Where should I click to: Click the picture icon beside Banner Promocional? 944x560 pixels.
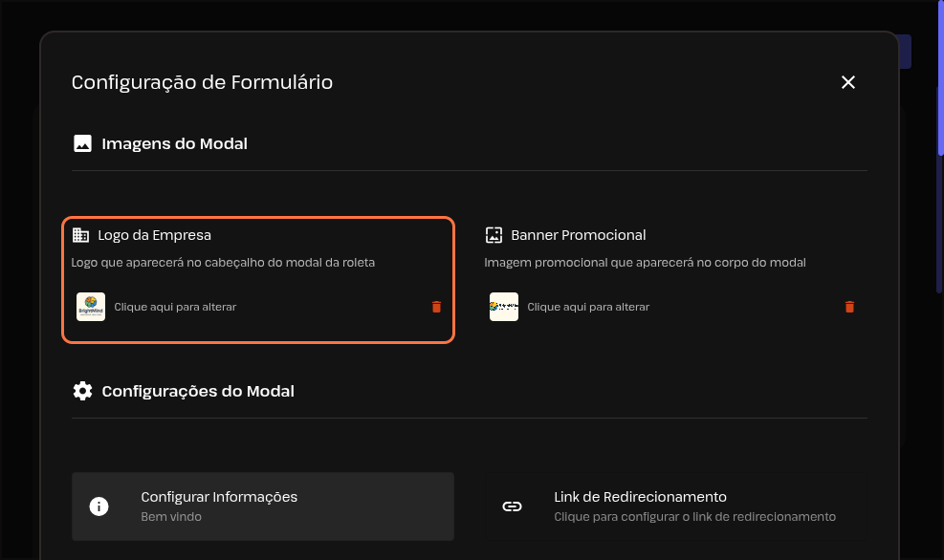[x=494, y=235]
